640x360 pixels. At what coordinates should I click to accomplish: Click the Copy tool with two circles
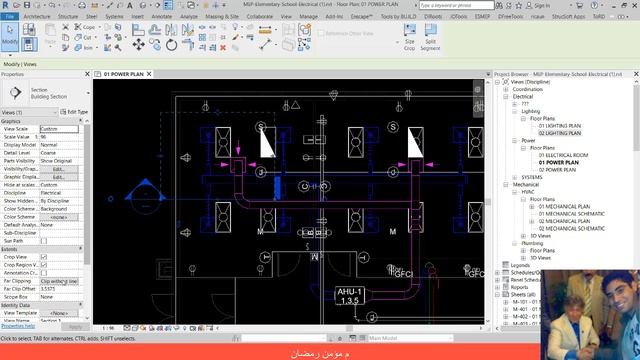(x=155, y=44)
